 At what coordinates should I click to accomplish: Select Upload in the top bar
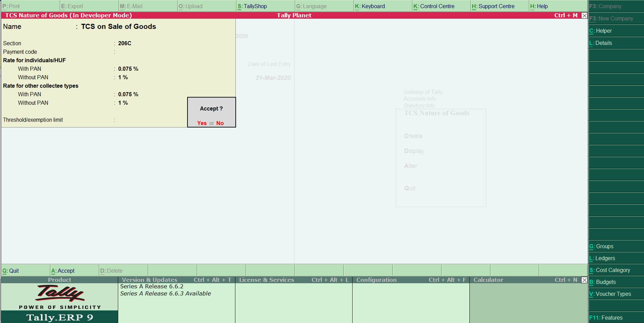(x=207, y=6)
